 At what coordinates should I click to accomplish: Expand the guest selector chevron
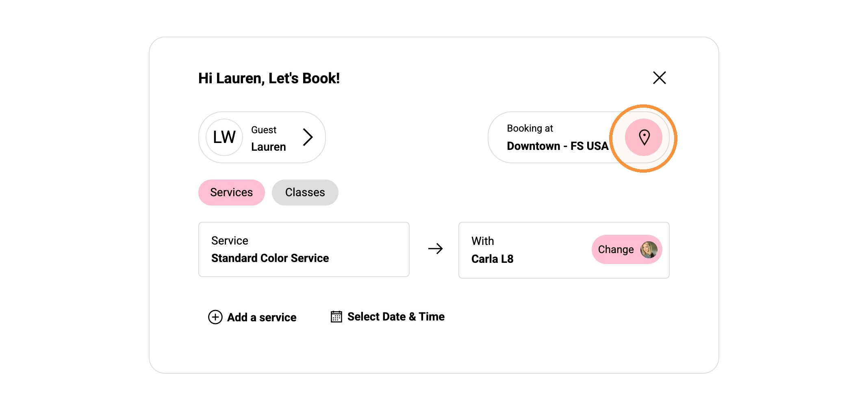pyautogui.click(x=308, y=137)
